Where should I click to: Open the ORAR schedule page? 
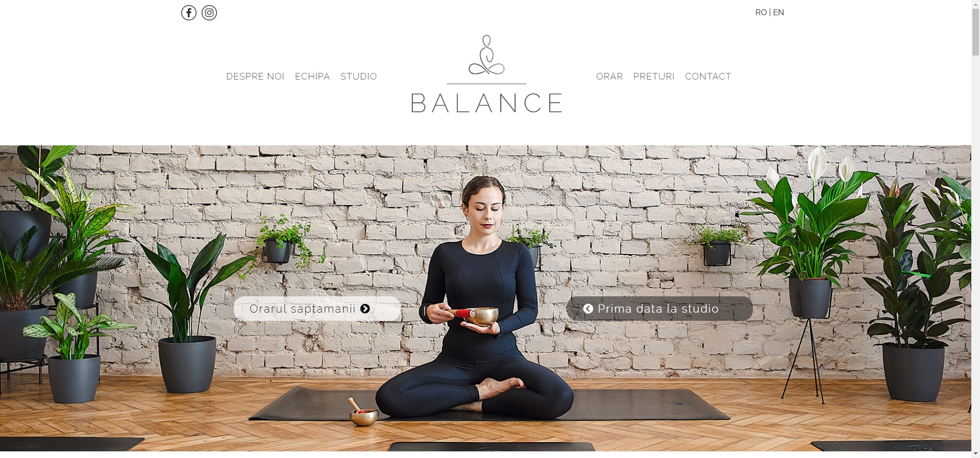pos(609,77)
